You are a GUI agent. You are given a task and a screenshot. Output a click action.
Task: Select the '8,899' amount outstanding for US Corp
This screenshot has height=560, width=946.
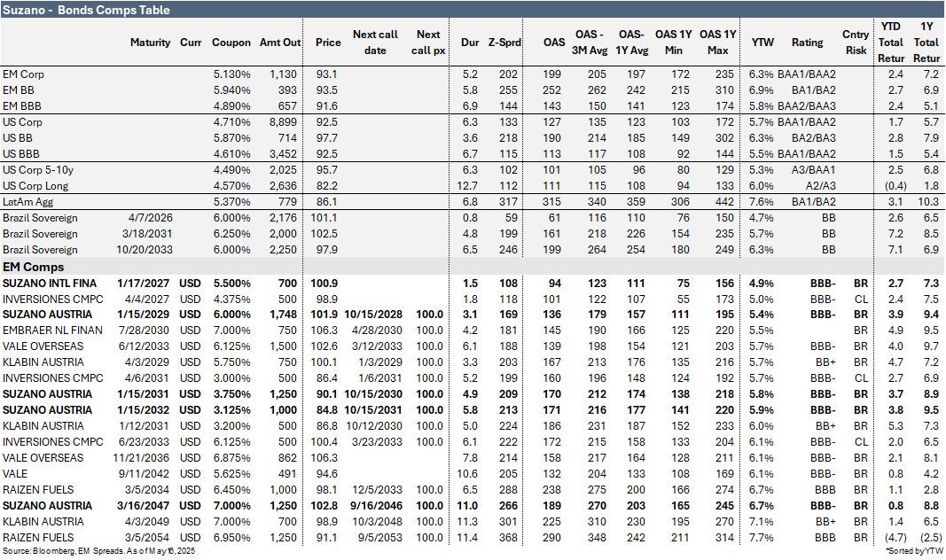tap(282, 121)
